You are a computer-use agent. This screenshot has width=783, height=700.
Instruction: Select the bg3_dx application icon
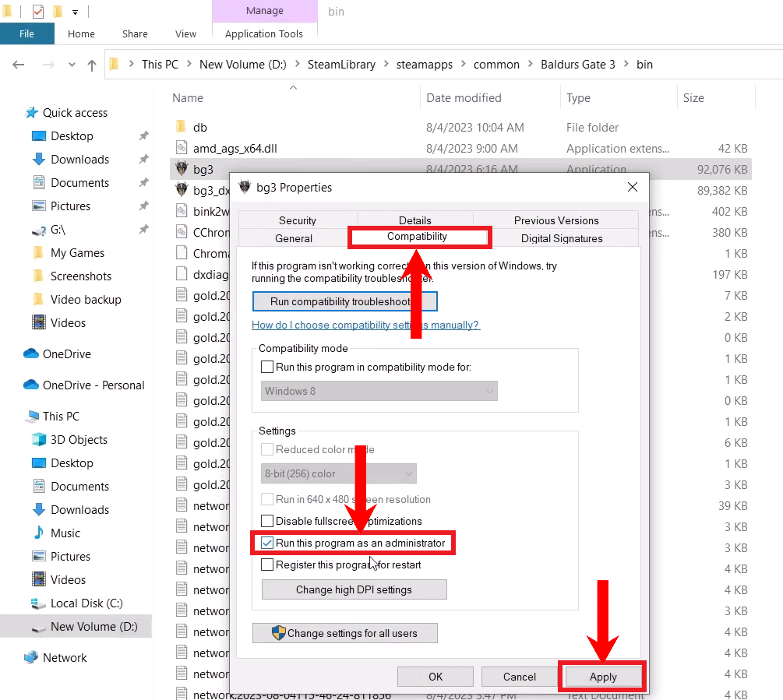[182, 190]
